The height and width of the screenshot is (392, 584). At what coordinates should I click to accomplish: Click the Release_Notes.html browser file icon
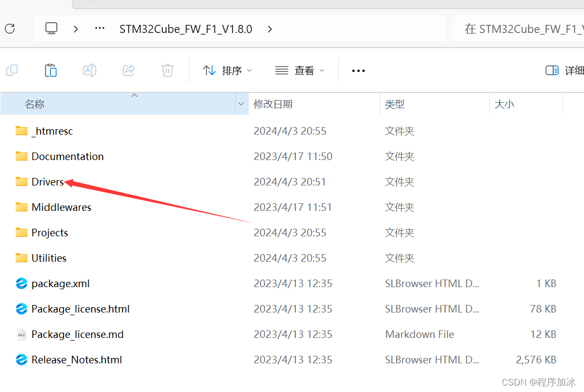[22, 360]
